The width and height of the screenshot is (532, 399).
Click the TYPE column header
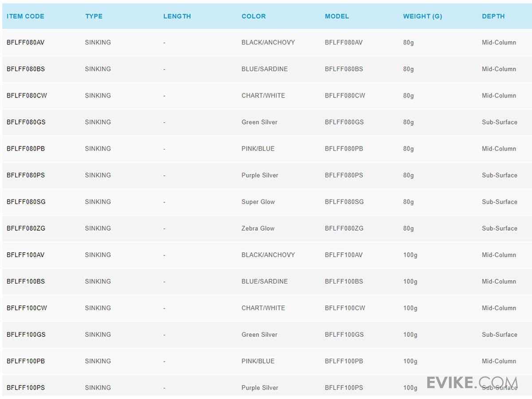coord(94,16)
